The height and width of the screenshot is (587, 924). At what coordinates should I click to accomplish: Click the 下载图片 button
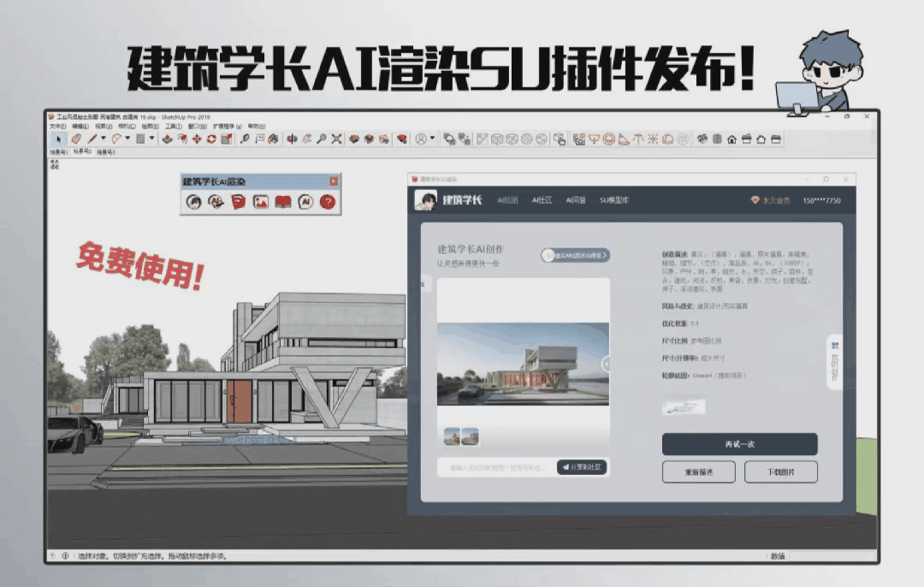(x=783, y=471)
